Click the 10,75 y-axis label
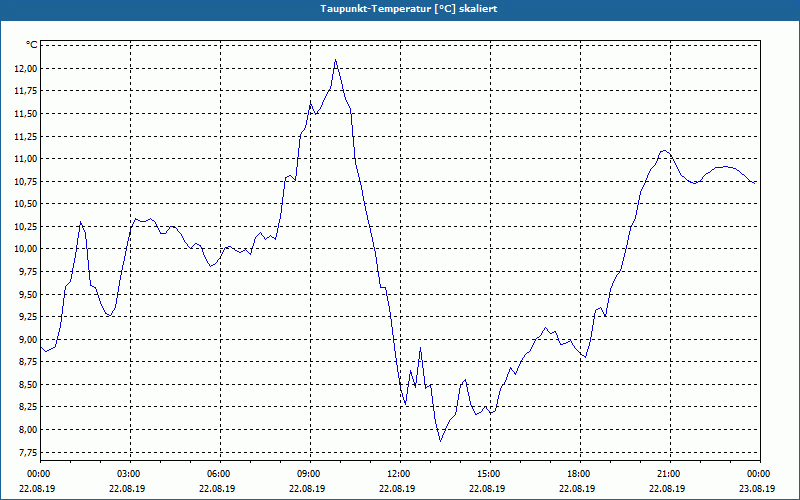This screenshot has width=800, height=500. 26,181
